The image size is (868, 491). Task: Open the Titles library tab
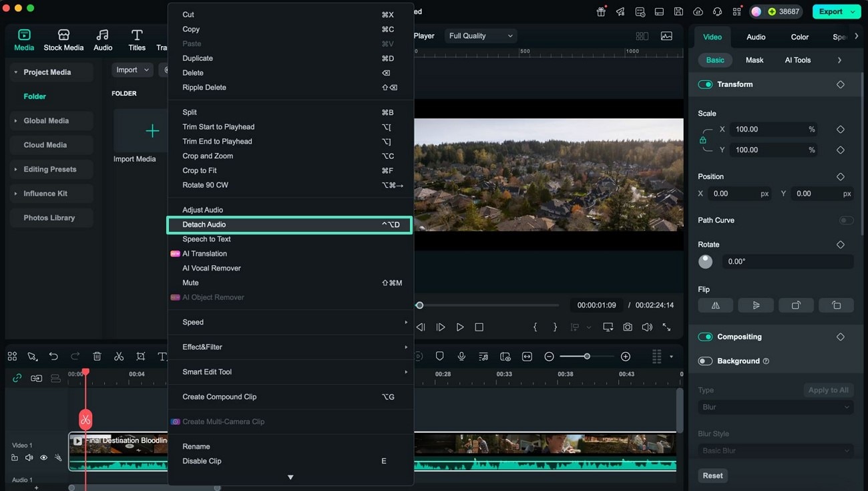(137, 40)
